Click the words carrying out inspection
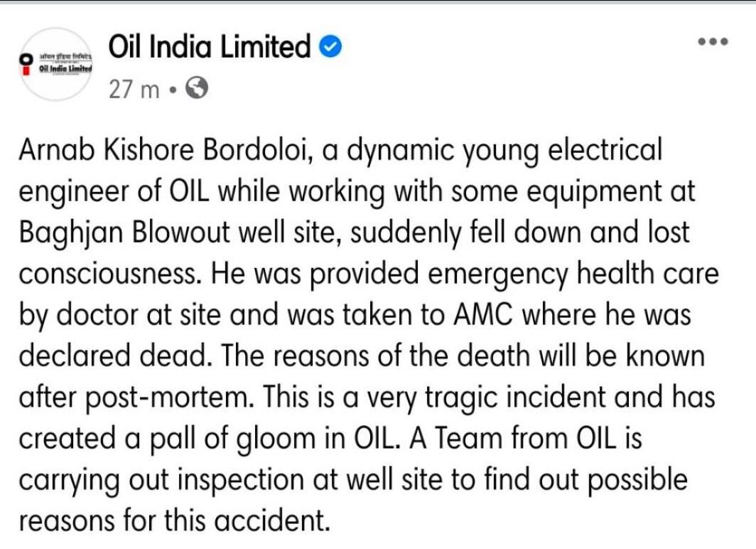The height and width of the screenshot is (549, 756). pos(161,481)
